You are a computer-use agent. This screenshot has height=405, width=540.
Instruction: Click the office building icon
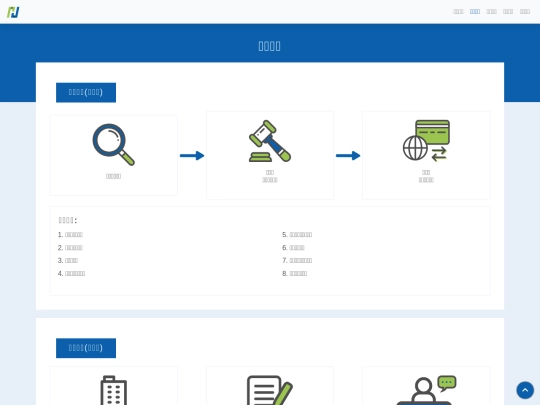click(114, 390)
